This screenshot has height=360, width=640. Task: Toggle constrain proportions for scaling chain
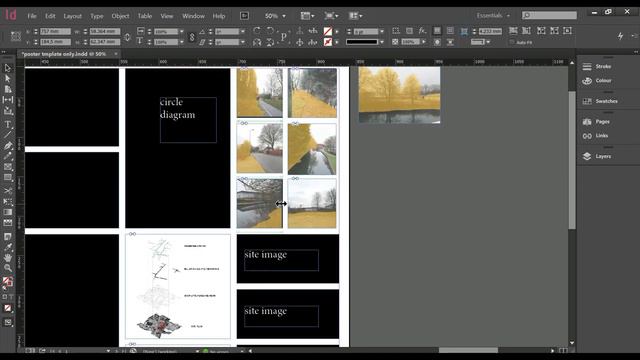point(192,37)
